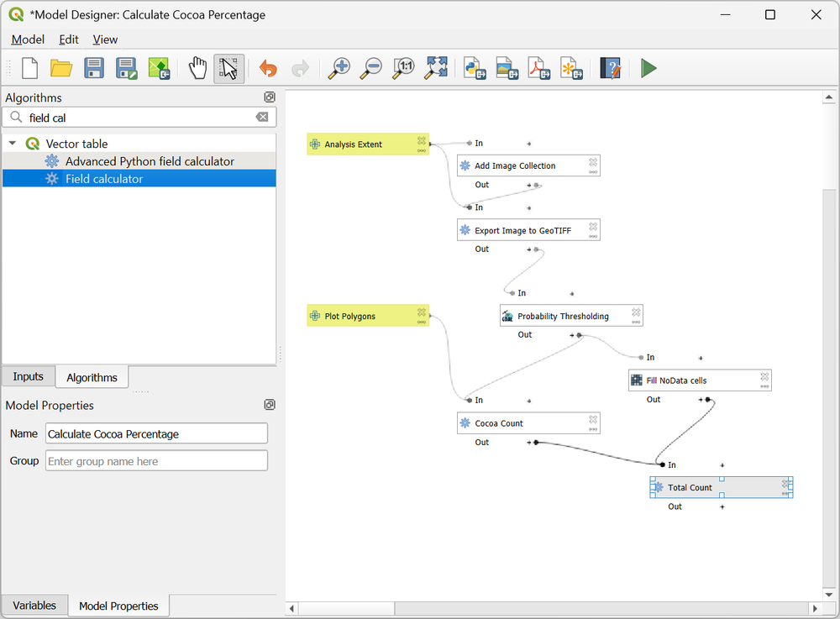
Task: Click the canvas vertical scrollbar up arrow
Action: click(x=829, y=97)
